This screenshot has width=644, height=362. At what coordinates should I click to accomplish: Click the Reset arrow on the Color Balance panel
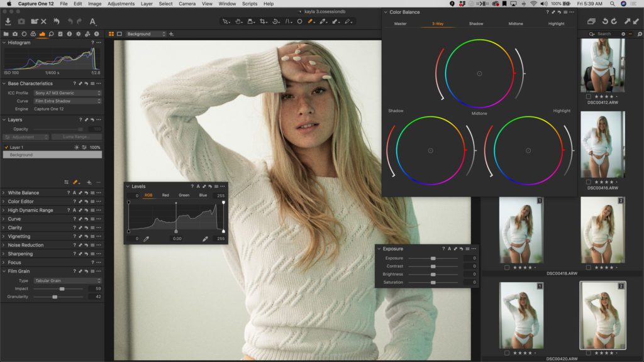pos(559,13)
